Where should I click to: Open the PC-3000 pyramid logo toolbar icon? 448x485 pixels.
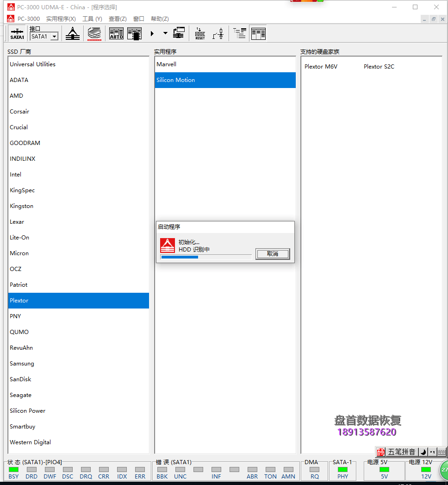(73, 33)
